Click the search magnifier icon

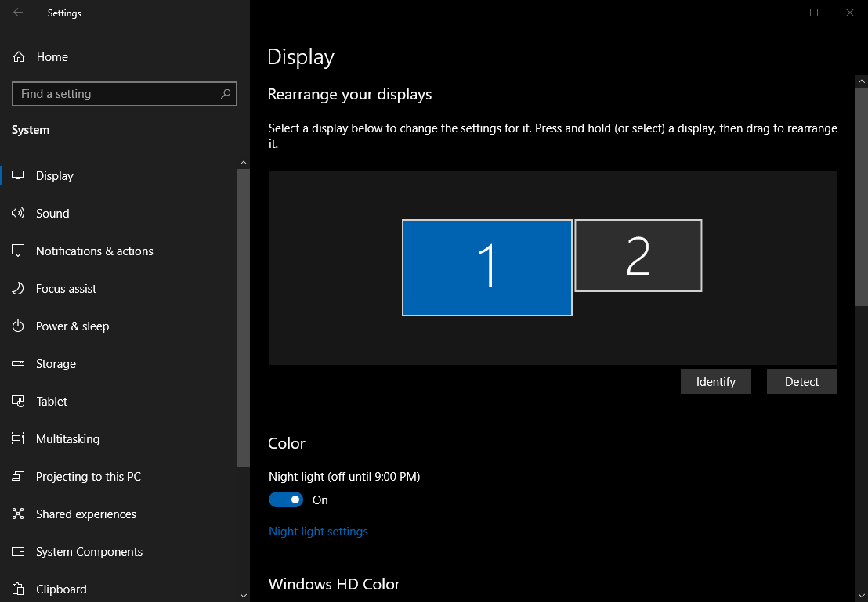pyautogui.click(x=226, y=93)
